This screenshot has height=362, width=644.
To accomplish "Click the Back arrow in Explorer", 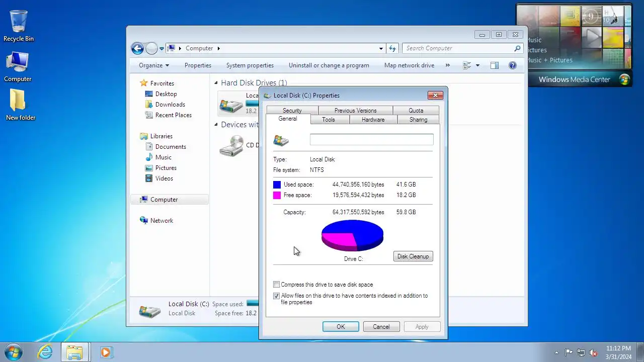I will coord(137,48).
